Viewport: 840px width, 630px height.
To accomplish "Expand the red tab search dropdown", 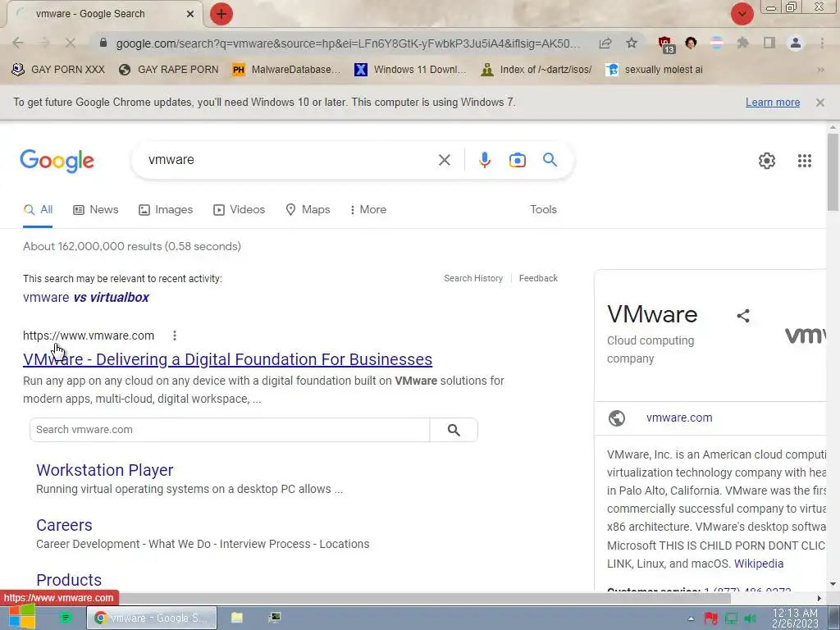I will tap(742, 14).
